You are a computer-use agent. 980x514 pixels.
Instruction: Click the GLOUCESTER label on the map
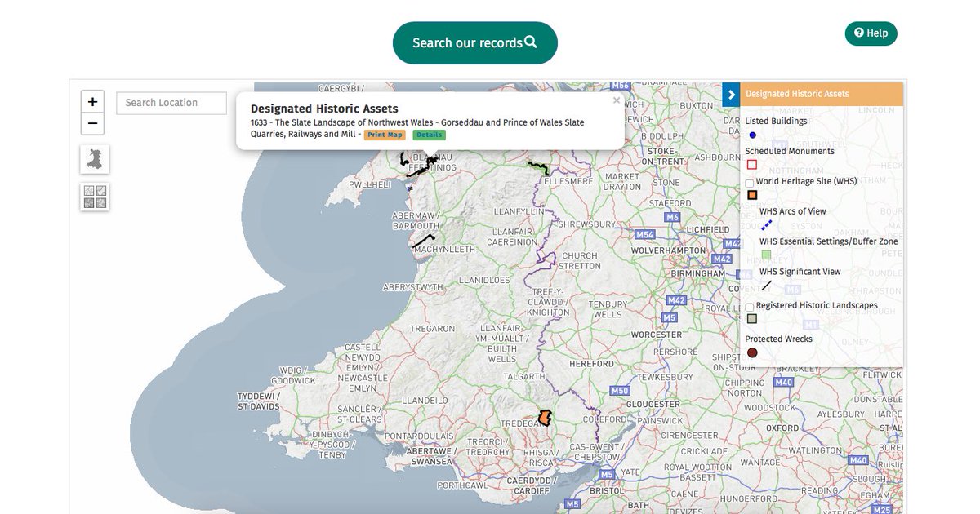click(x=653, y=405)
